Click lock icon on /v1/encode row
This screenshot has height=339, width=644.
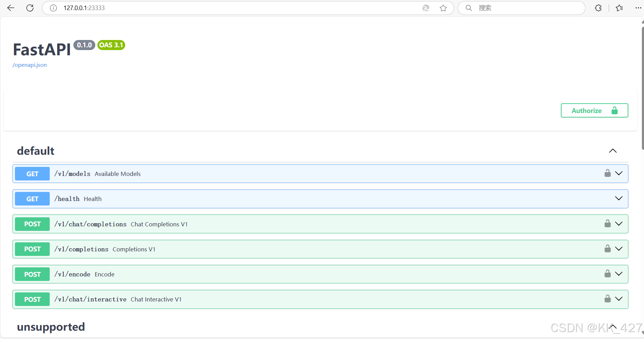[x=607, y=274]
